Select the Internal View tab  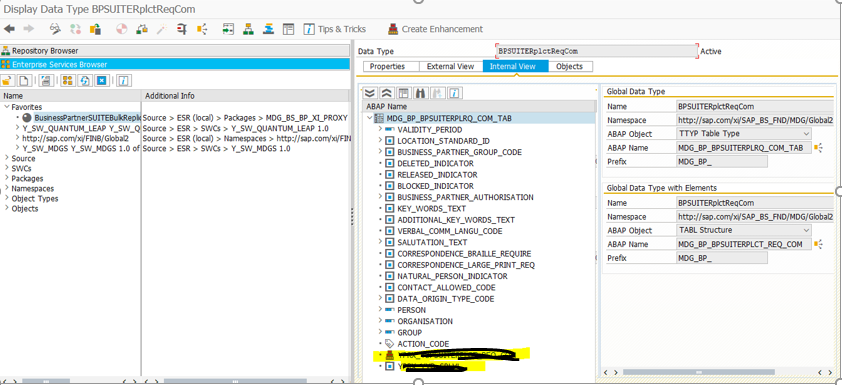pyautogui.click(x=516, y=67)
